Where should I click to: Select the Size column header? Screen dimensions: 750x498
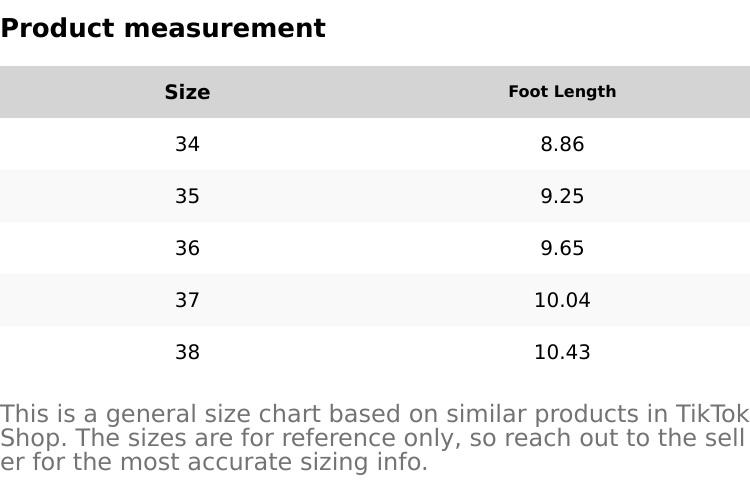[x=187, y=92]
